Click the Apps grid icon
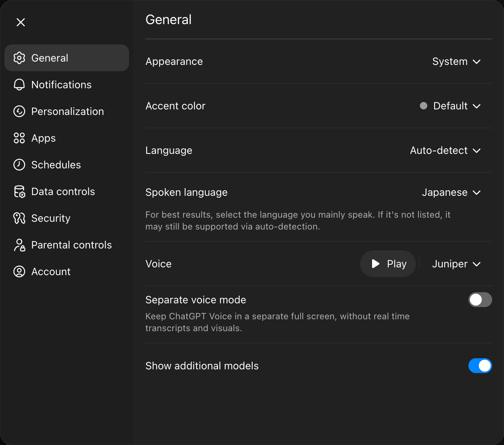504x445 pixels. tap(19, 138)
